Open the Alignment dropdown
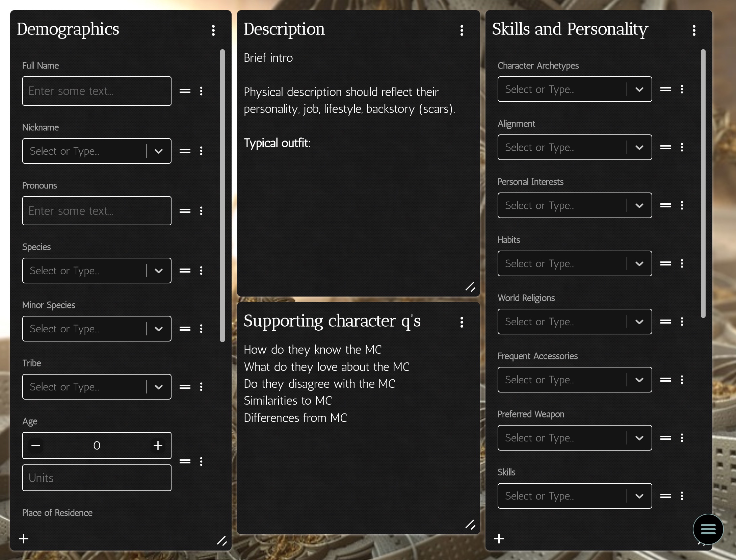 (639, 148)
